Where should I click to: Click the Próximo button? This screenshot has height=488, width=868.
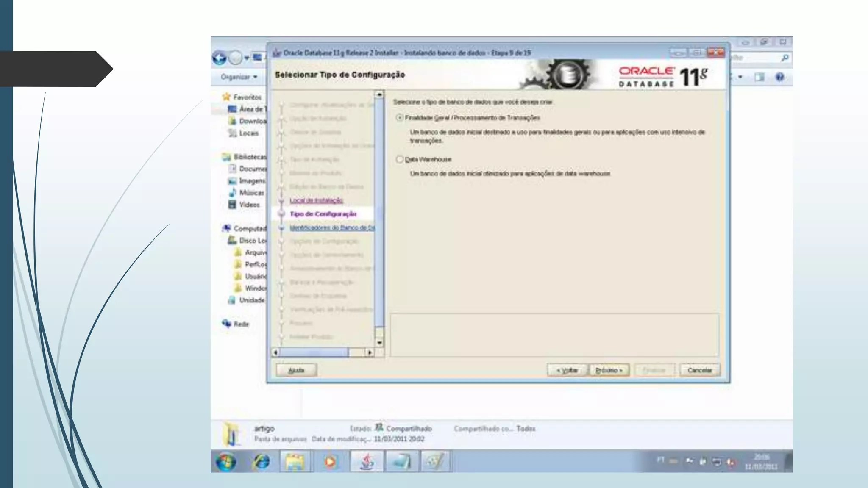point(609,370)
